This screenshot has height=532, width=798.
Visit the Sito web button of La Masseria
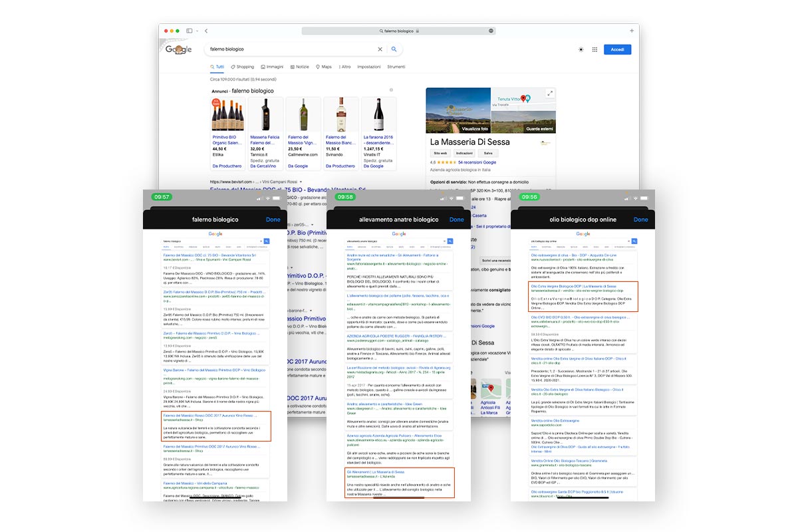click(x=440, y=153)
